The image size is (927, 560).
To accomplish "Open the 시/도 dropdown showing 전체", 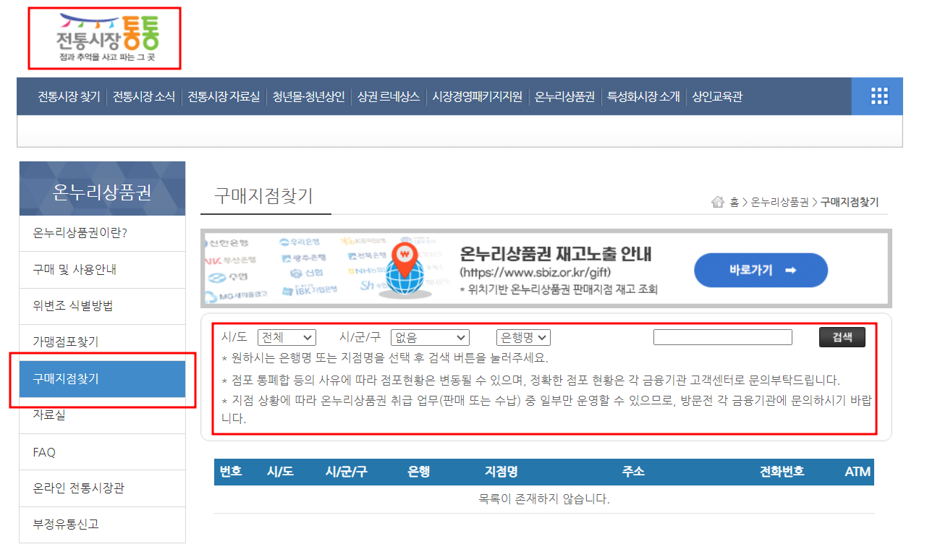I will [x=287, y=336].
